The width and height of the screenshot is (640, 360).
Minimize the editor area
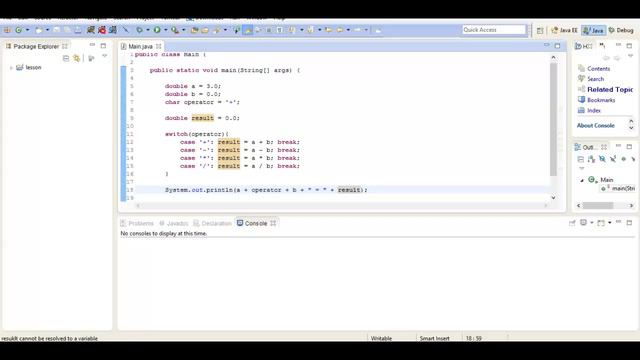pyautogui.click(x=547, y=45)
